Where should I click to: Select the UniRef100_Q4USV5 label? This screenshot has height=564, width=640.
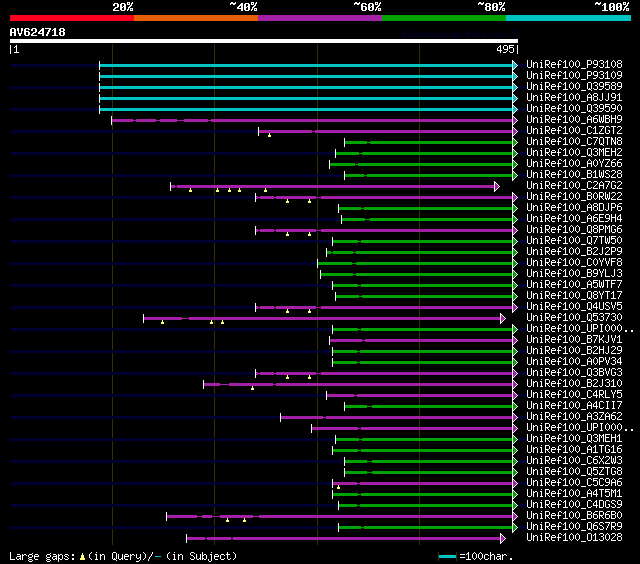point(574,307)
